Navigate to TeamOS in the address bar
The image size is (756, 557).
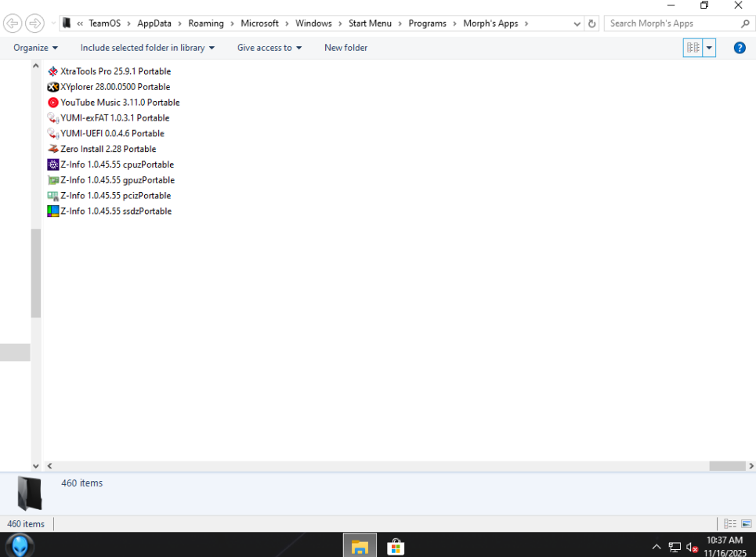105,24
